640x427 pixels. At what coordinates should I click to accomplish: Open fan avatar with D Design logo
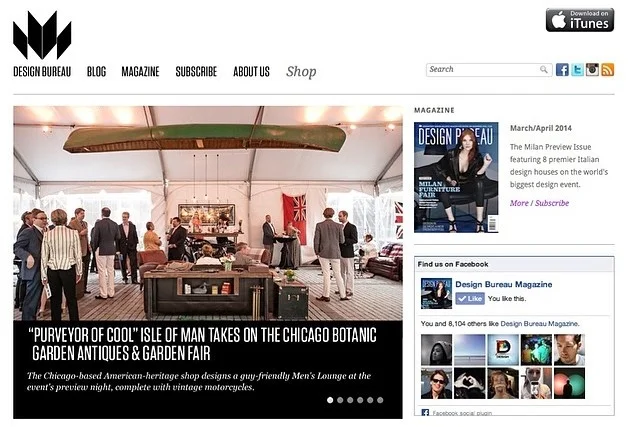coord(503,350)
